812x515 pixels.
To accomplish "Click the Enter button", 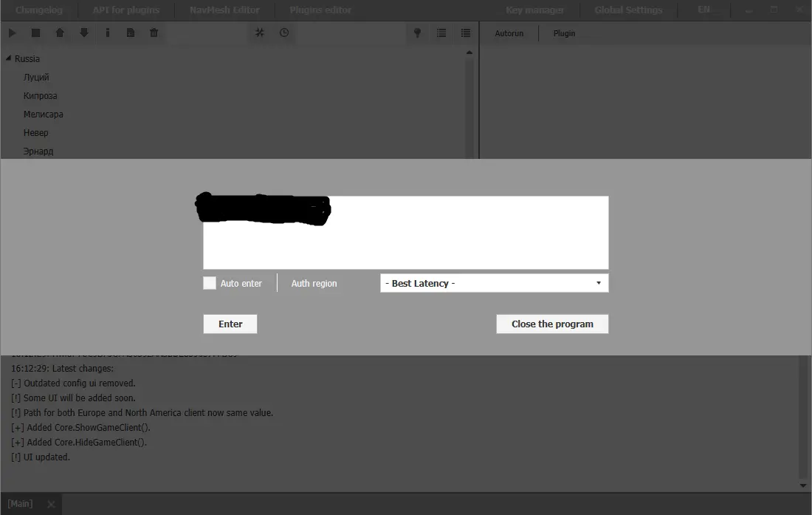I will (x=230, y=324).
